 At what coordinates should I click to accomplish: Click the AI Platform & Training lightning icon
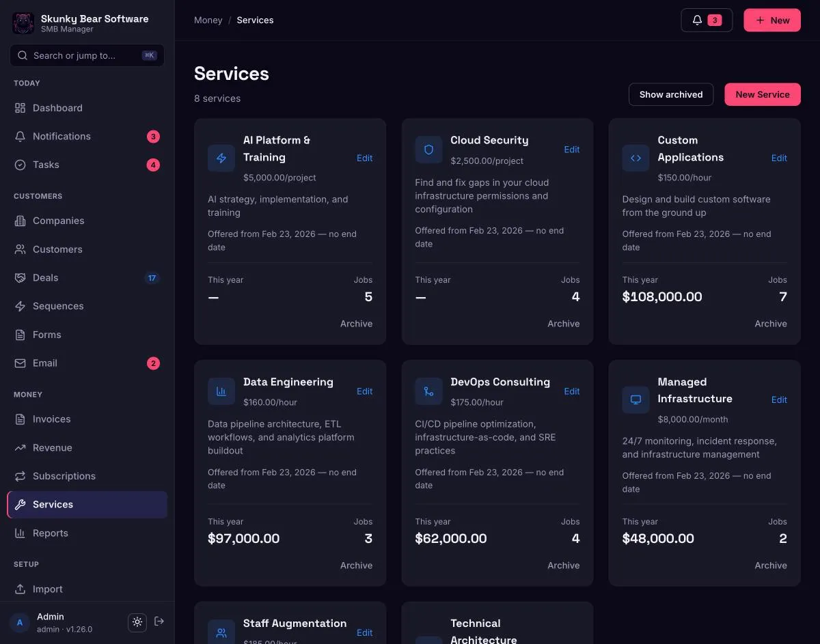click(x=221, y=158)
